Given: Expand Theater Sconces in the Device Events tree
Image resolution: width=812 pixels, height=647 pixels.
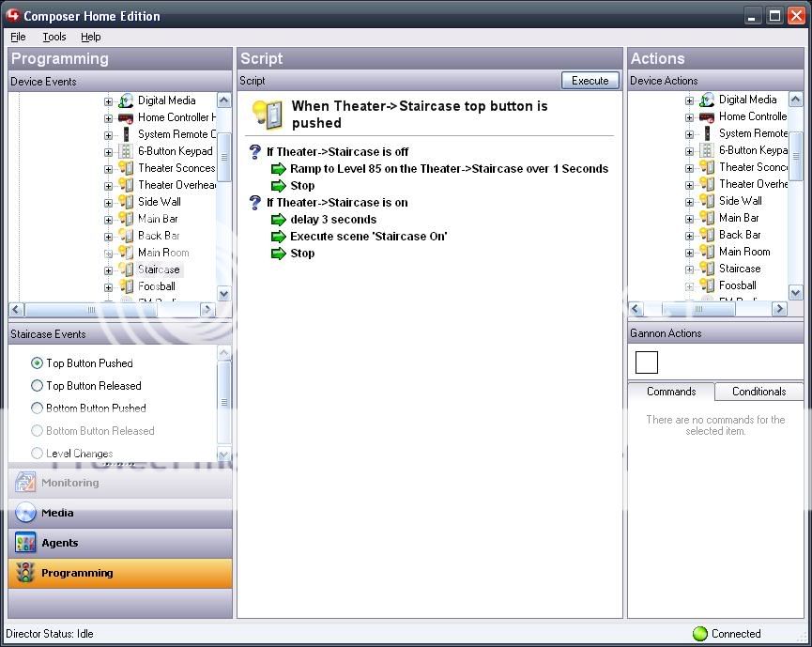Looking at the screenshot, I should (109, 168).
